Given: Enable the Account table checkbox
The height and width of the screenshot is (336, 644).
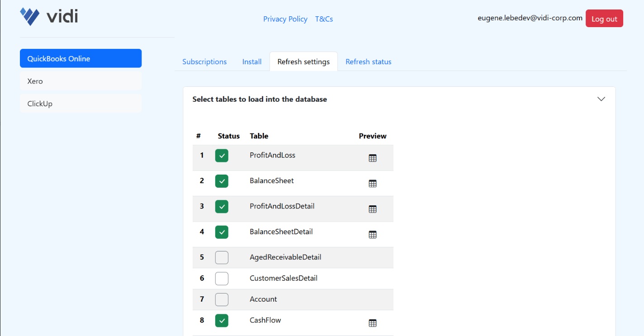Looking at the screenshot, I should coord(222,299).
